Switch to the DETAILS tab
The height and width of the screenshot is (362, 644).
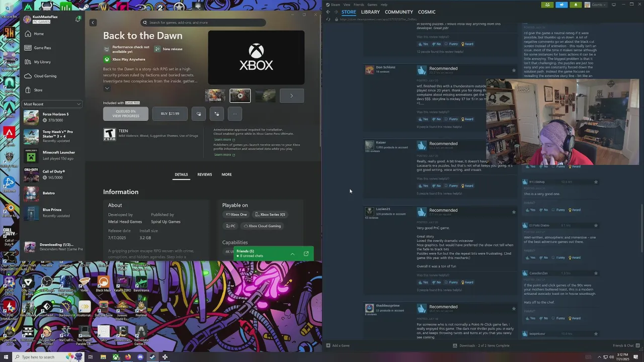click(x=181, y=174)
